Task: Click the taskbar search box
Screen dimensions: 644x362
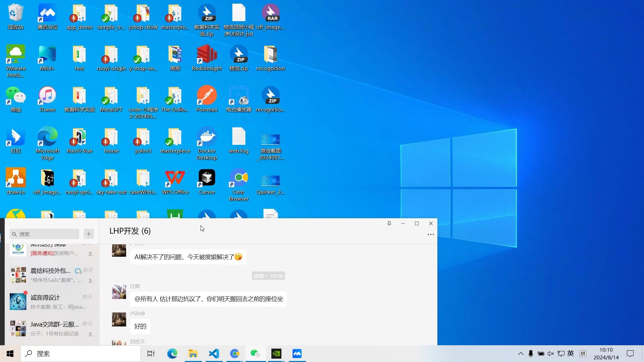Action: [x=80, y=354]
